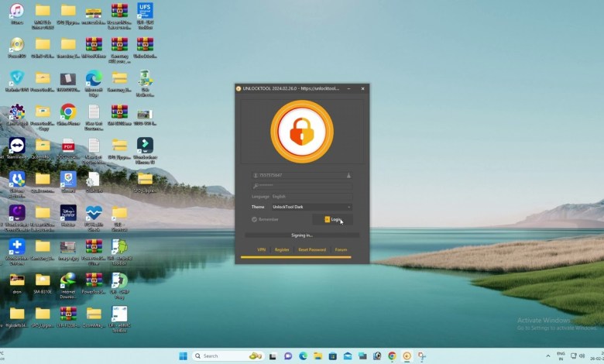
Task: Open the Forum link
Action: [x=341, y=250]
